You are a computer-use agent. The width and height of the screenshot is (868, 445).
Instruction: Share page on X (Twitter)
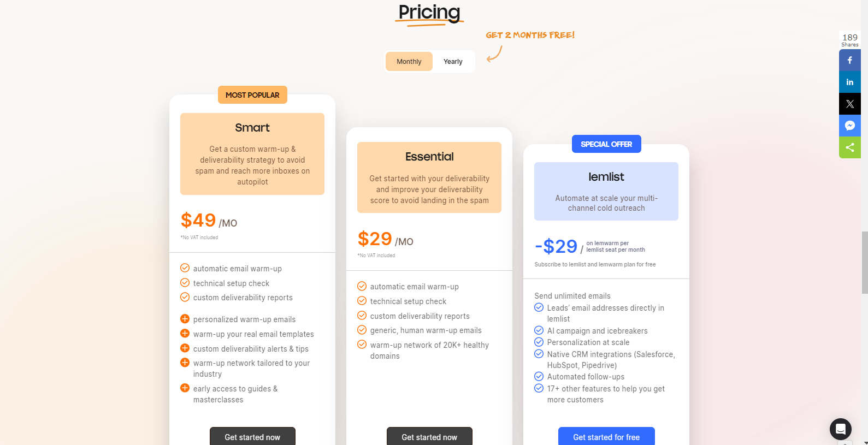click(x=849, y=104)
